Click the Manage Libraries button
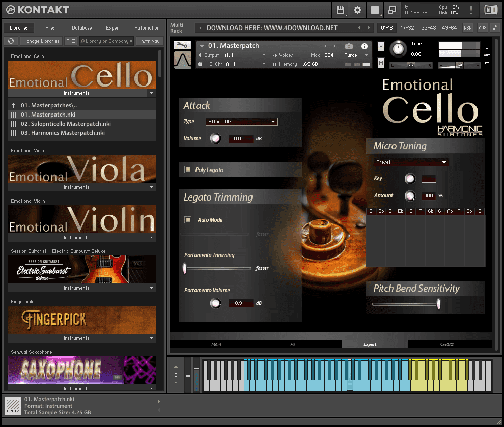 pos(41,41)
